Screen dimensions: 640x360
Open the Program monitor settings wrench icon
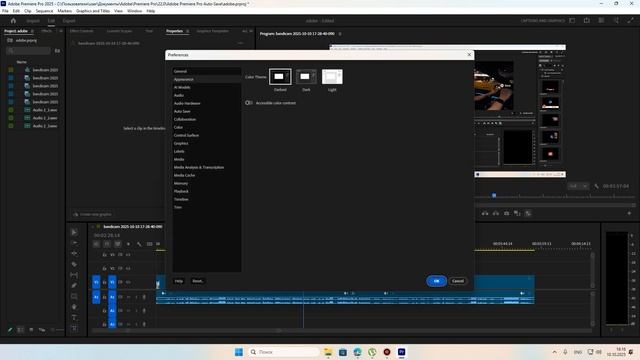(x=596, y=186)
